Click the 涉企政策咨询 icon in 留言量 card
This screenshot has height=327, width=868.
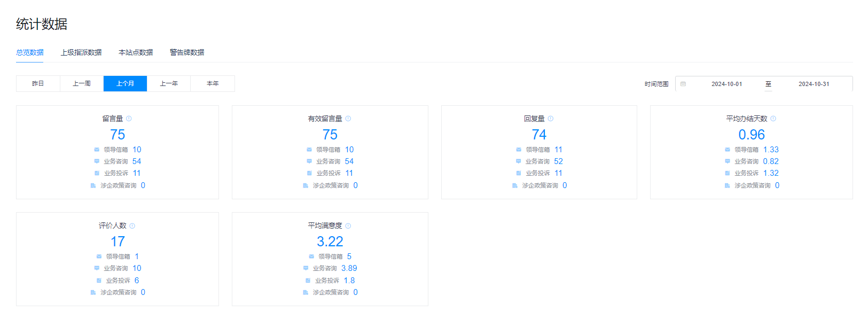(x=93, y=185)
